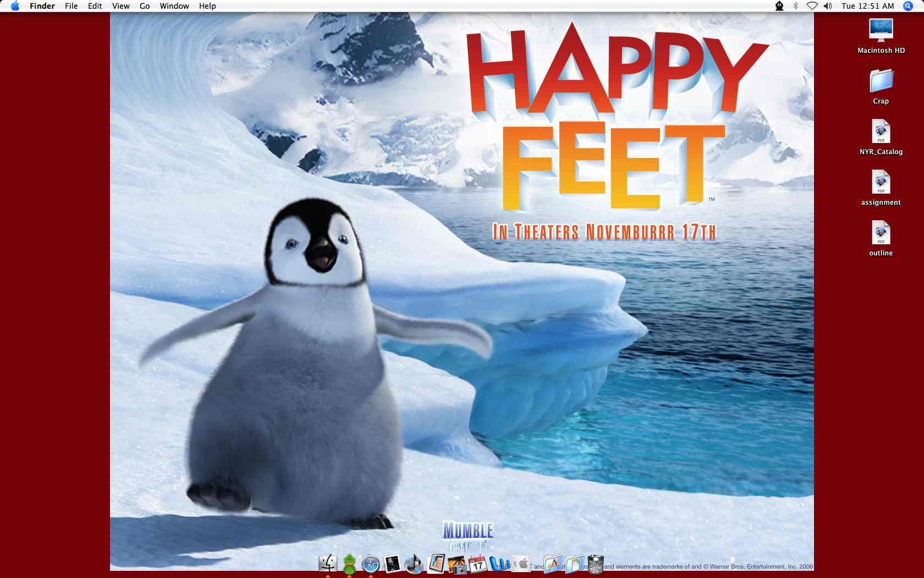Viewport: 924px width, 578px height.
Task: Open the Edit menu
Action: (x=95, y=6)
